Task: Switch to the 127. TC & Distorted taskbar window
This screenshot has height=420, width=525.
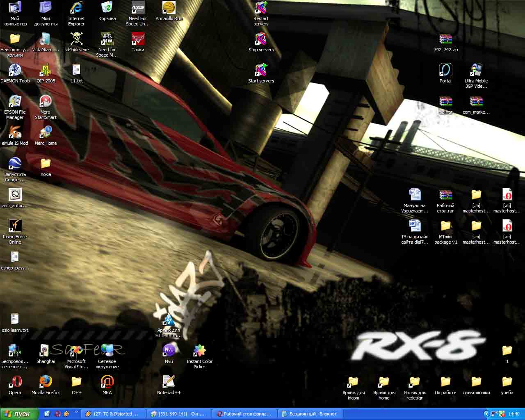Action: click(113, 414)
